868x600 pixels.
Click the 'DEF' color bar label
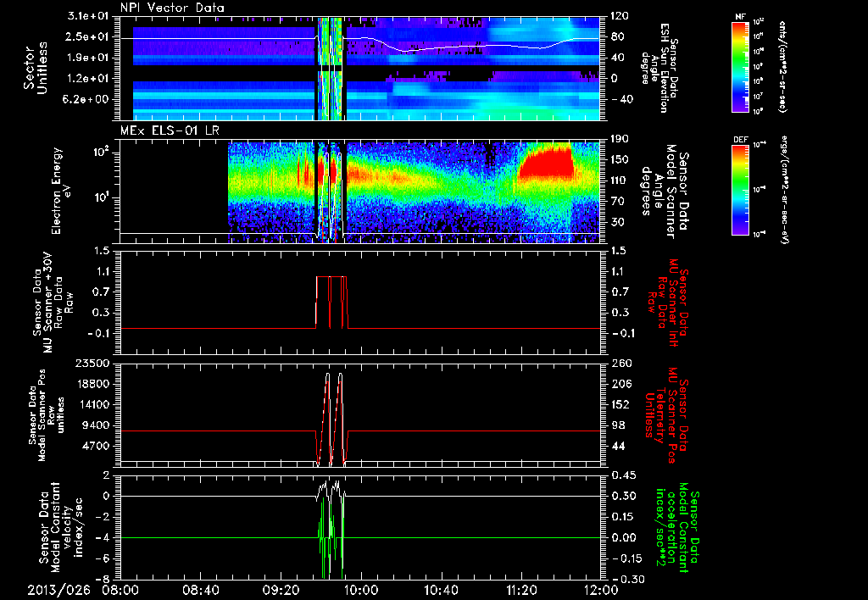pyautogui.click(x=740, y=140)
